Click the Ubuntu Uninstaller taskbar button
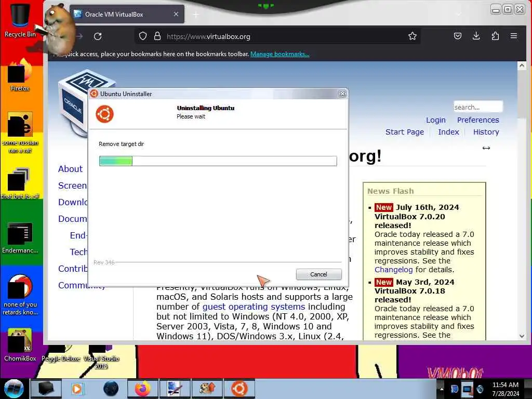This screenshot has height=399, width=532. (x=239, y=389)
